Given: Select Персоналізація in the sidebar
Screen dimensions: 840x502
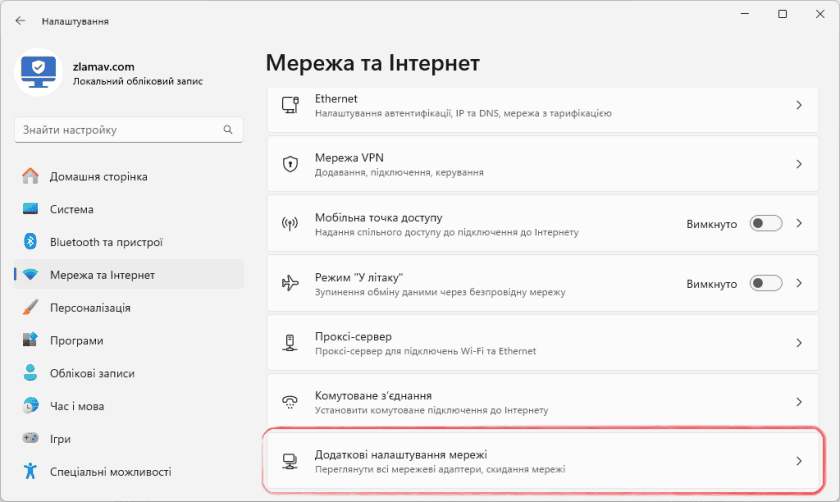Looking at the screenshot, I should 129,308.
